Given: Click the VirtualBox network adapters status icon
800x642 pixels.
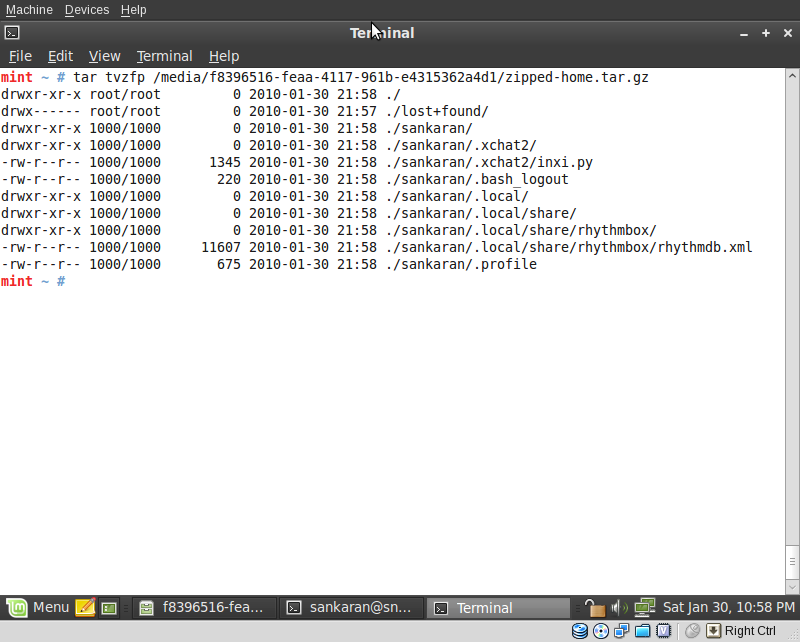Looking at the screenshot, I should [x=622, y=630].
